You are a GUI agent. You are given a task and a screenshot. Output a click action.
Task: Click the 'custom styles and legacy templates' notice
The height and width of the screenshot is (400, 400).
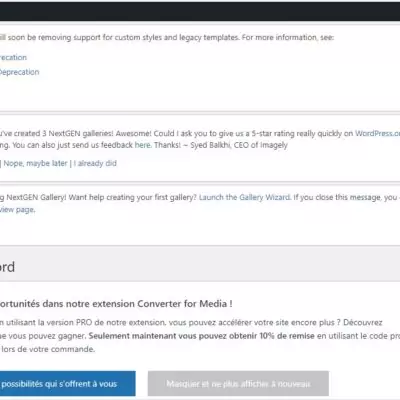click(167, 37)
